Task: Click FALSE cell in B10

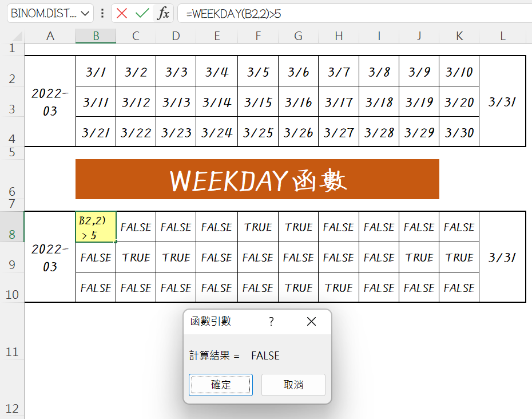Action: point(96,287)
